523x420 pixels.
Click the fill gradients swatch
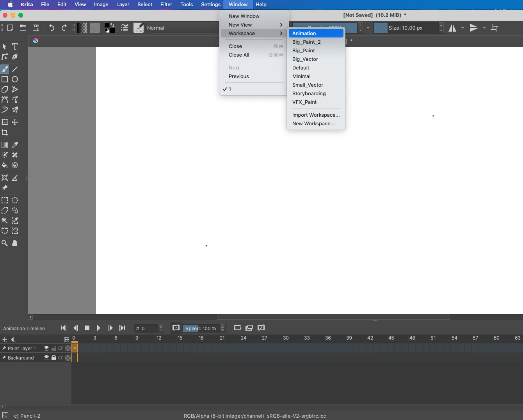(82, 28)
